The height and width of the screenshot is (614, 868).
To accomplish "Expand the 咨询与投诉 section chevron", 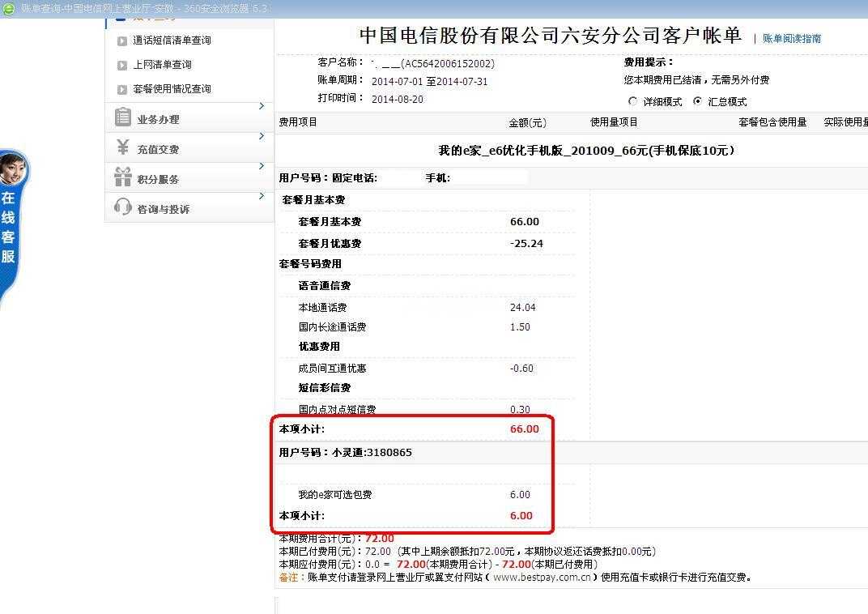I will [262, 196].
